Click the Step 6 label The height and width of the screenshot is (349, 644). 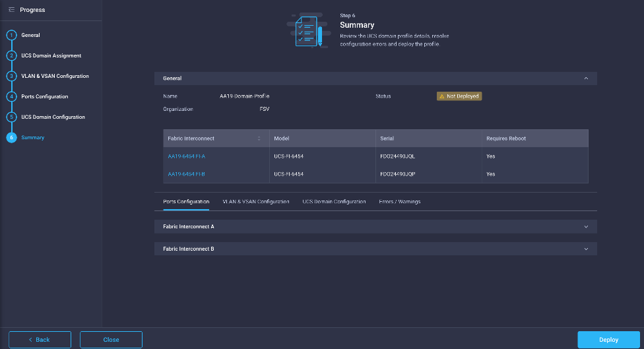point(348,16)
